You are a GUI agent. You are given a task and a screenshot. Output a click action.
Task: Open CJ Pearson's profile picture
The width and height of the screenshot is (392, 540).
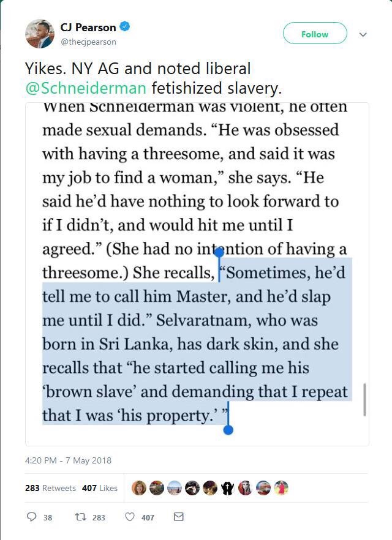click(x=40, y=34)
